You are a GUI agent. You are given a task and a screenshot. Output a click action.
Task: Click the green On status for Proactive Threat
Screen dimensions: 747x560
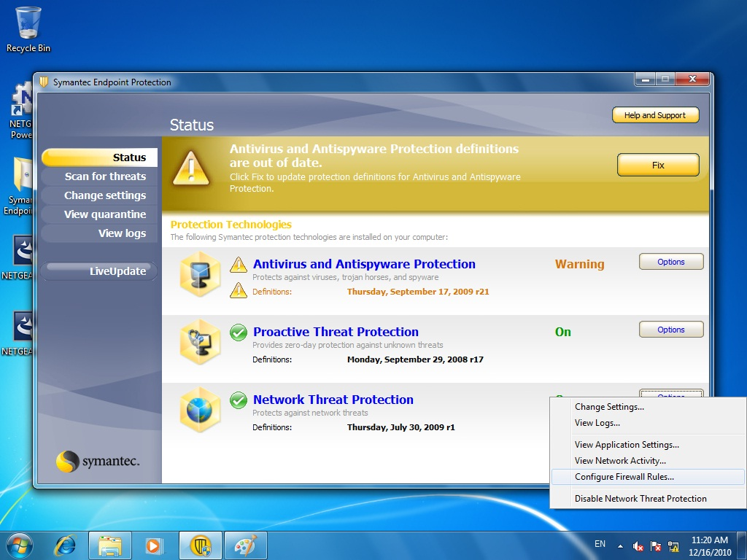click(563, 332)
